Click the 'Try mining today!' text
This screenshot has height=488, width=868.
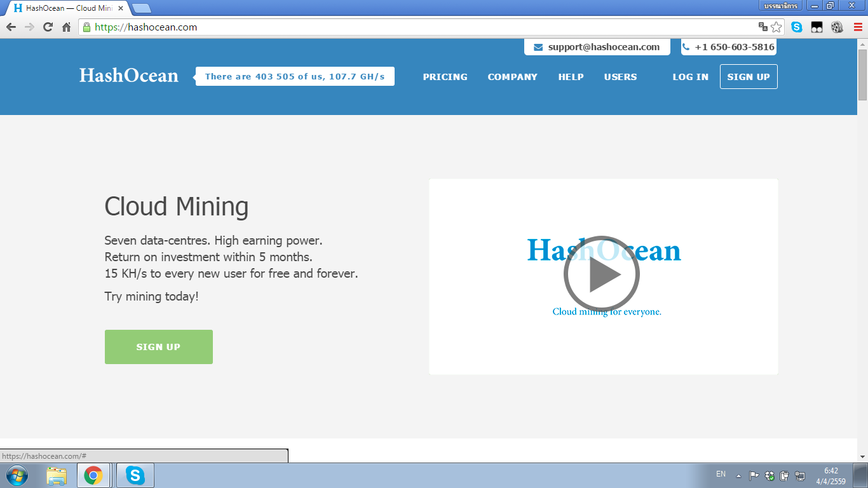click(x=152, y=297)
